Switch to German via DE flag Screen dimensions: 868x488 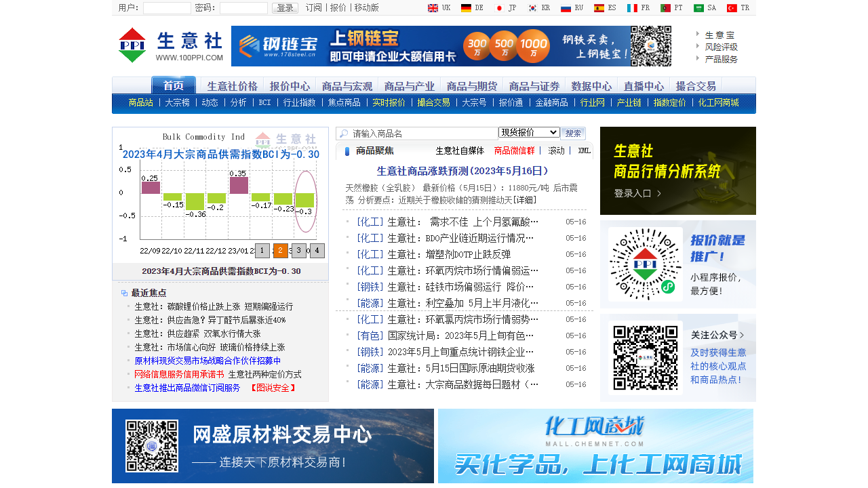(x=466, y=8)
